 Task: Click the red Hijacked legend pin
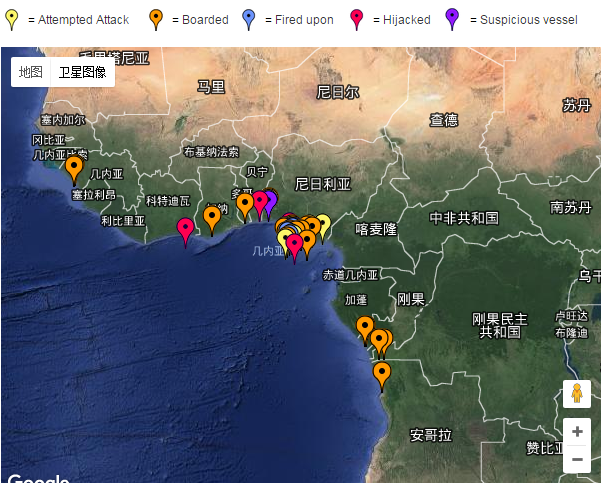click(x=356, y=19)
